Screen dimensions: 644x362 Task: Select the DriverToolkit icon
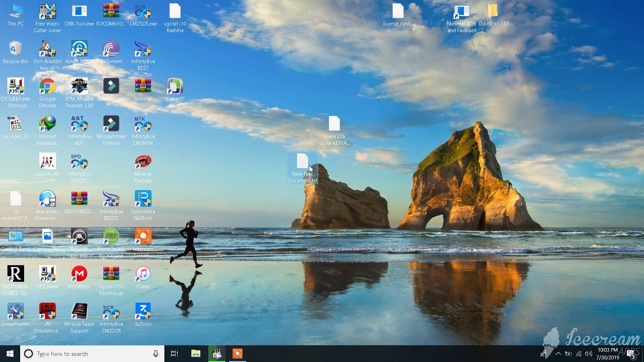pyautogui.click(x=16, y=315)
